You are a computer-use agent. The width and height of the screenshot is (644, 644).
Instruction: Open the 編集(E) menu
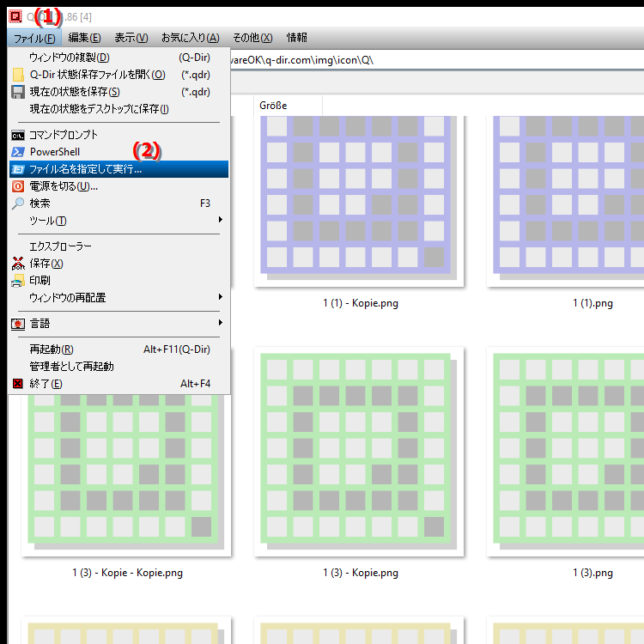click(85, 38)
